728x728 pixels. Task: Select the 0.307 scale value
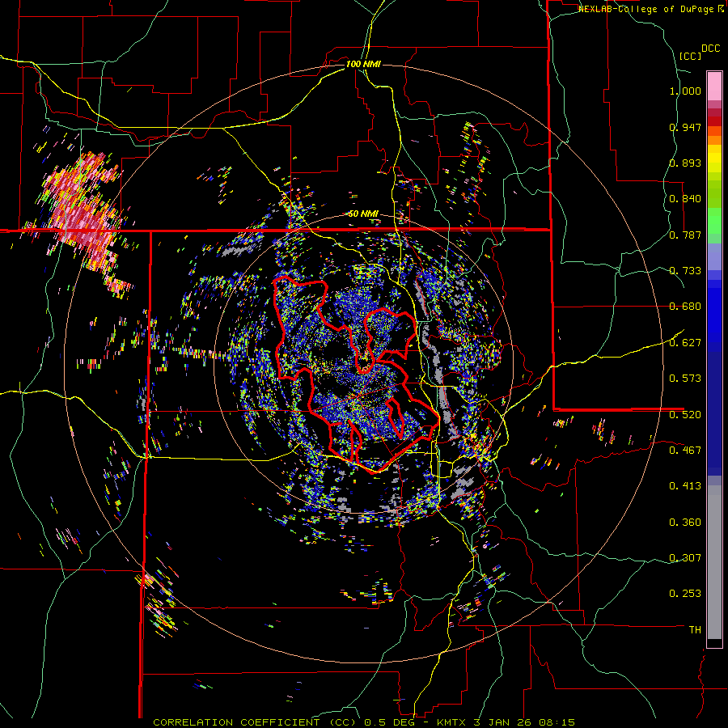click(685, 558)
